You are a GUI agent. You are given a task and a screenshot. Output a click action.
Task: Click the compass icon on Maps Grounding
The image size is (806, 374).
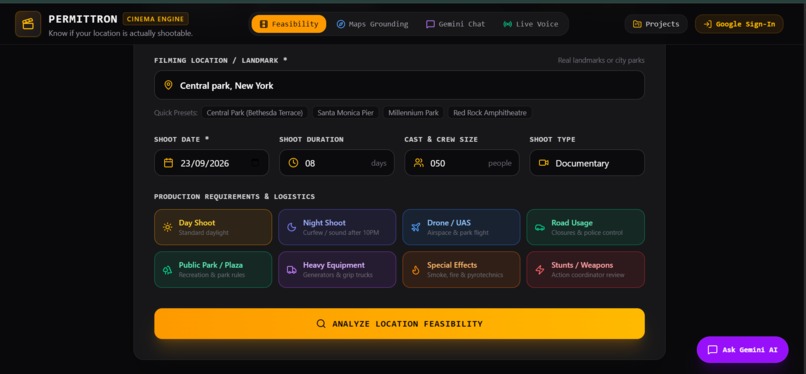point(341,24)
